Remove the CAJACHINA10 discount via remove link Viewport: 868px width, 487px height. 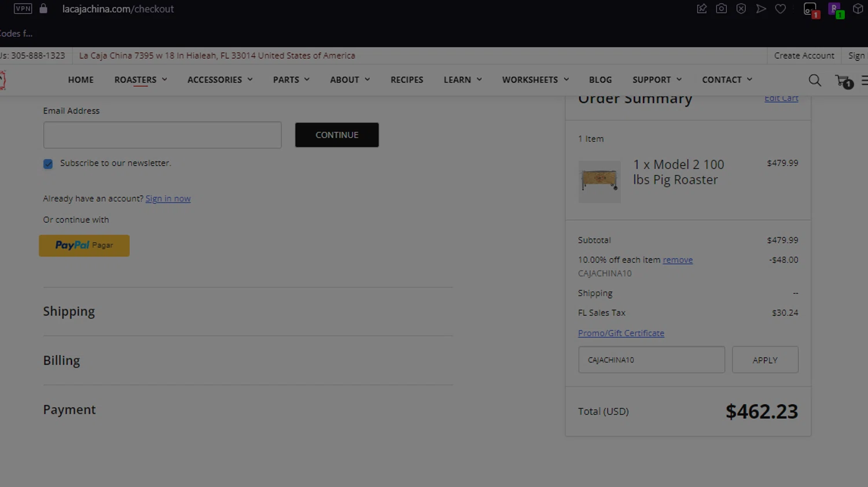click(678, 260)
